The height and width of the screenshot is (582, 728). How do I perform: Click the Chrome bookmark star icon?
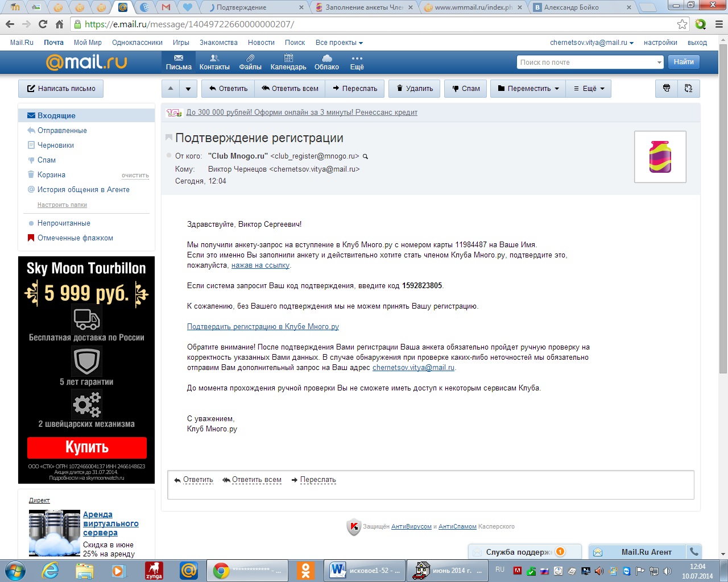pyautogui.click(x=682, y=24)
